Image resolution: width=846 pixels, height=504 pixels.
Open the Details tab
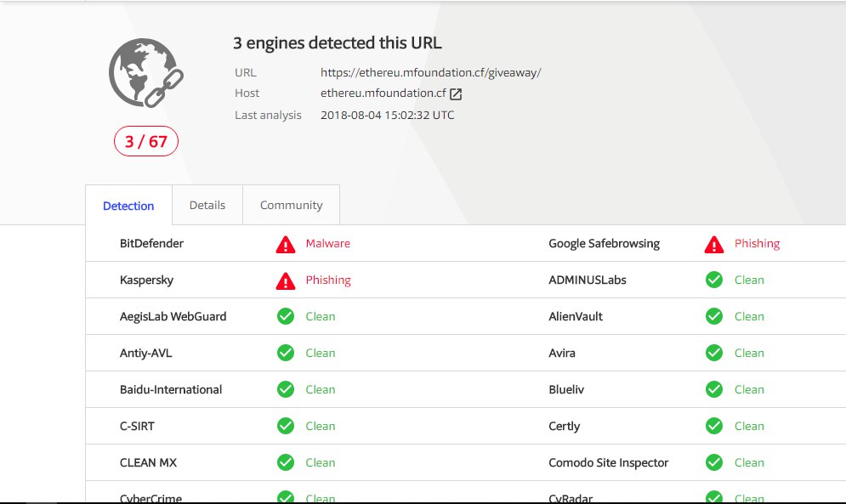[207, 205]
